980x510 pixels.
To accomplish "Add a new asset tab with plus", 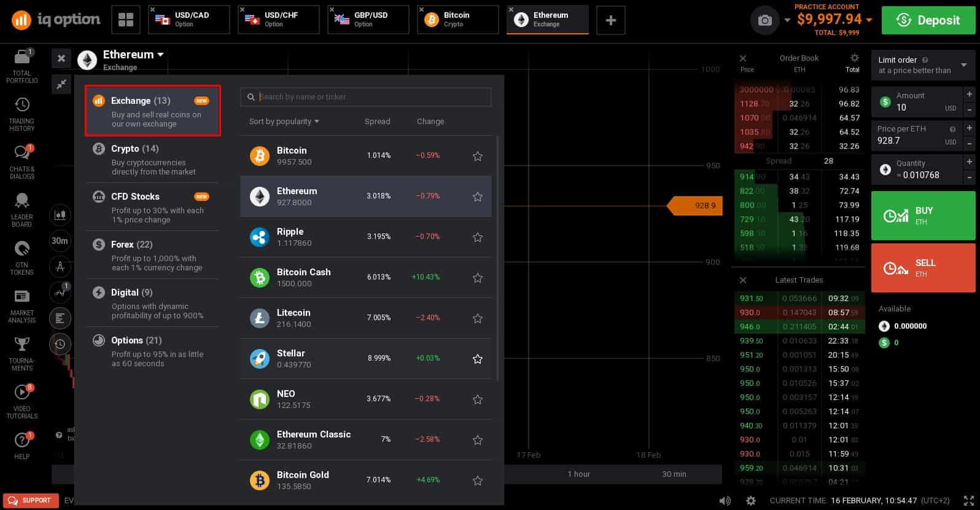I will 611,20.
